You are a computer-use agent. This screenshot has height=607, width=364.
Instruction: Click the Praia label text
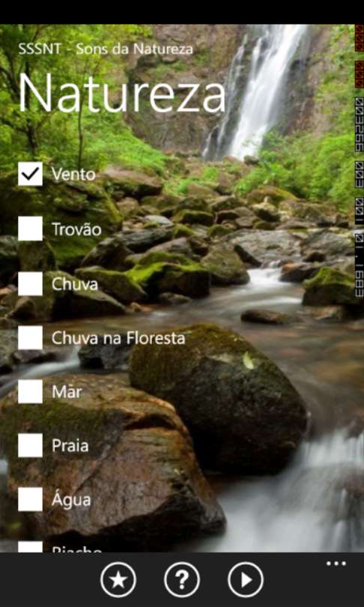point(70,446)
